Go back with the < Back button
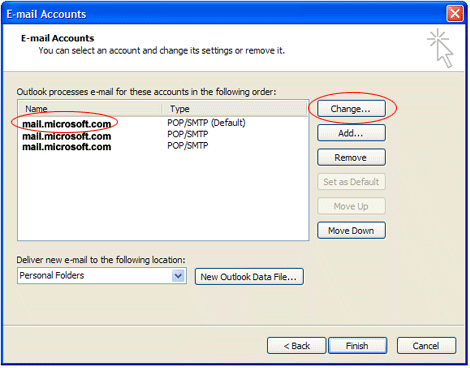 coord(296,346)
